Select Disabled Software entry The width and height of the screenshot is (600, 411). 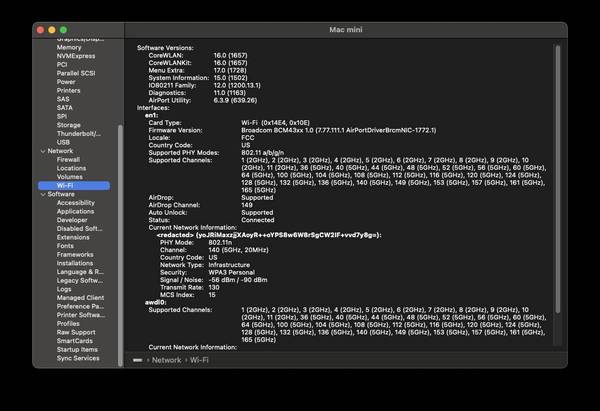pos(79,229)
